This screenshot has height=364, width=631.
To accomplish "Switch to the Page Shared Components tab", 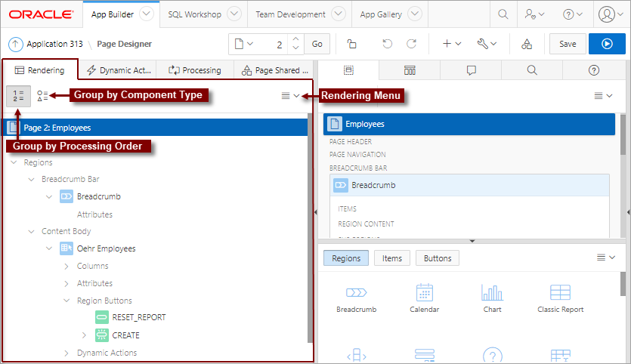I will pos(275,70).
